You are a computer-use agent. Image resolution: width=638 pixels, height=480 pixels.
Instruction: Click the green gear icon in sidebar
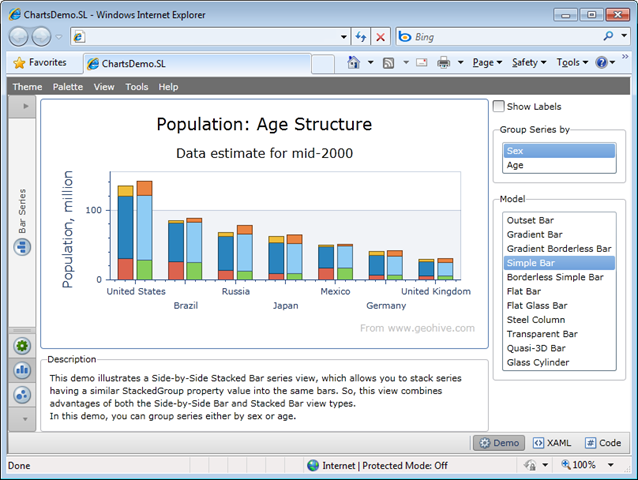(x=22, y=346)
